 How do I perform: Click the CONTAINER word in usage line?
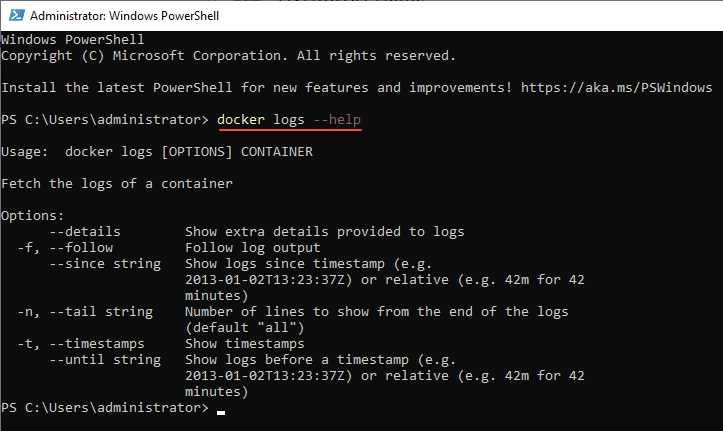point(277,152)
